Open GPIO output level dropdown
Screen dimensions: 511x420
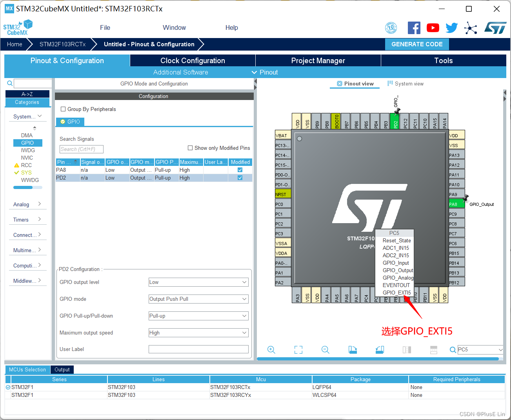(x=198, y=282)
